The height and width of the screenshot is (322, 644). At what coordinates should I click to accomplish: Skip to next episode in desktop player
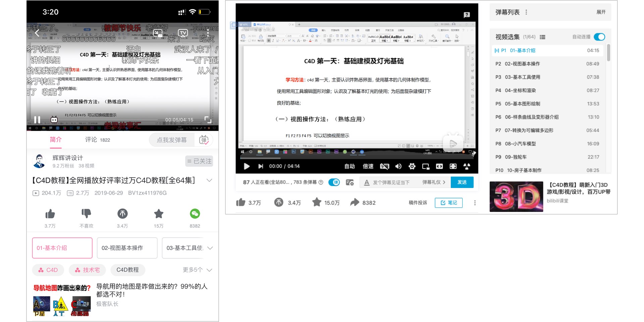pos(261,166)
